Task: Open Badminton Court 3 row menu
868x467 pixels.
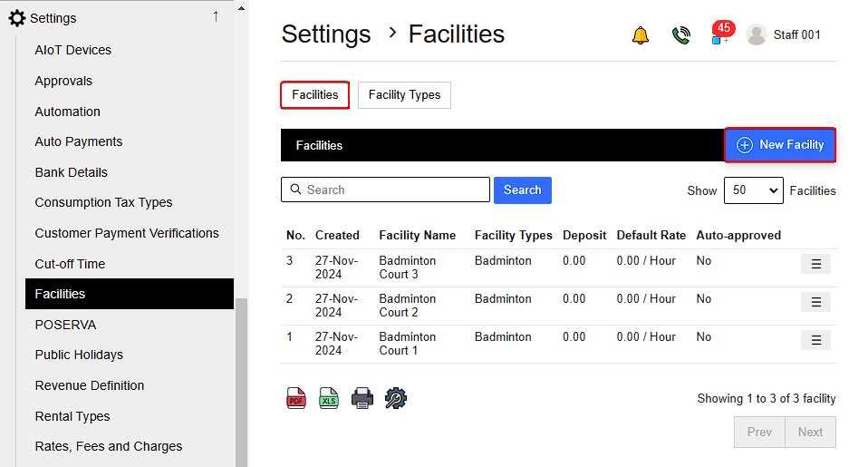Action: point(815,264)
